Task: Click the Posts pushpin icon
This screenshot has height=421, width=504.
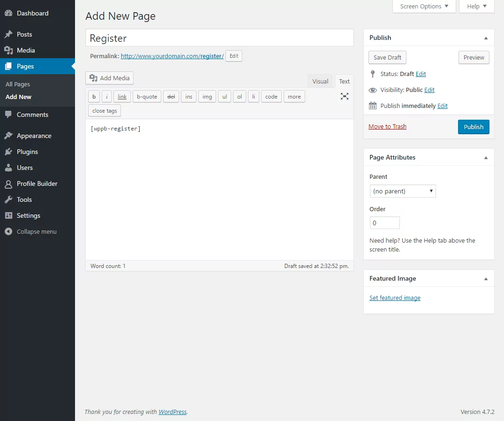Action: point(8,34)
